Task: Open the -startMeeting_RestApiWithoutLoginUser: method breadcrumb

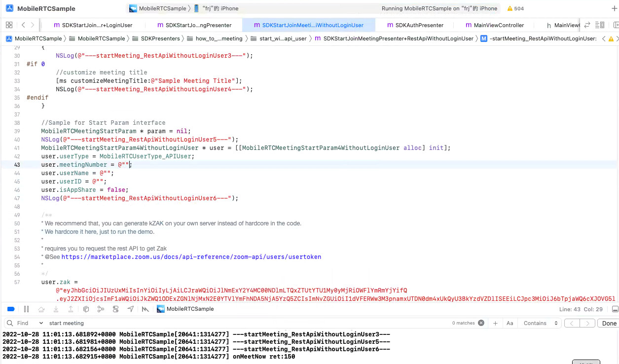Action: point(538,38)
